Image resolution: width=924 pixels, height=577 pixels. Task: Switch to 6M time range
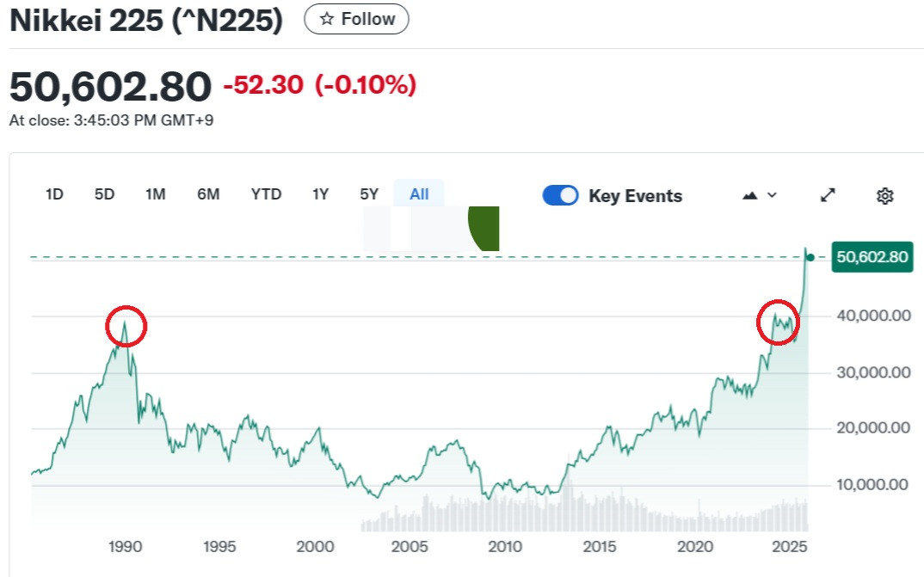(x=208, y=194)
